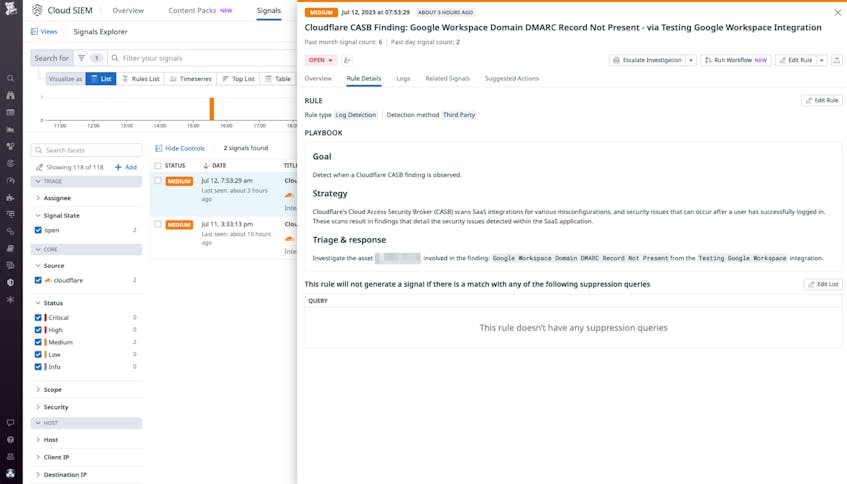Screen dimensions: 847x484
Task: Collapse the TRIAGE facet group
Action: 86,182
